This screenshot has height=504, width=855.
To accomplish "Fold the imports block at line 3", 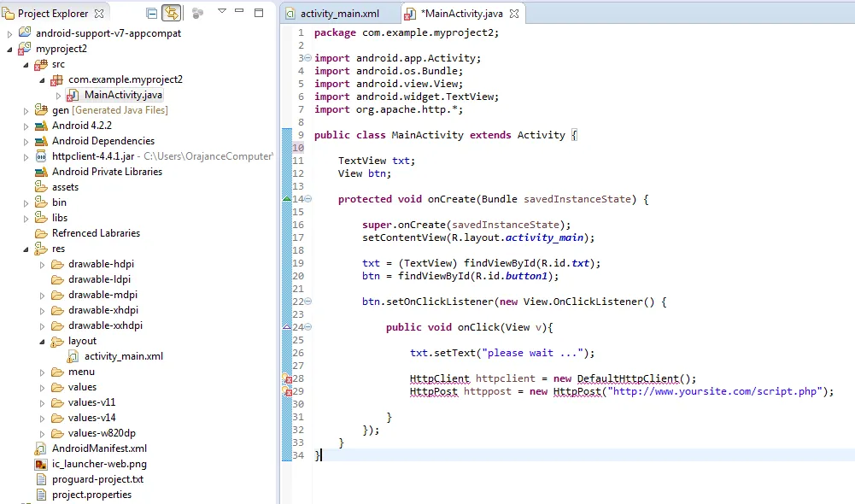I will [308, 58].
